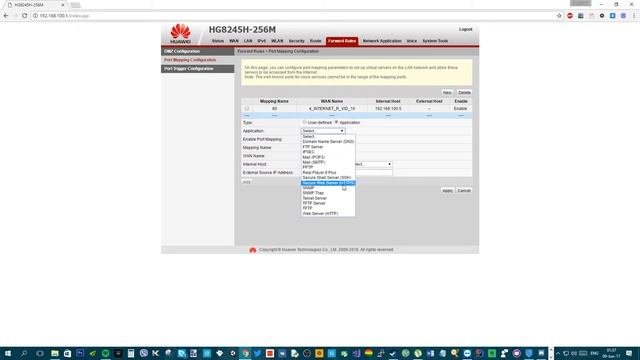The width and height of the screenshot is (640, 360).
Task: Click the Apply button
Action: 447,191
